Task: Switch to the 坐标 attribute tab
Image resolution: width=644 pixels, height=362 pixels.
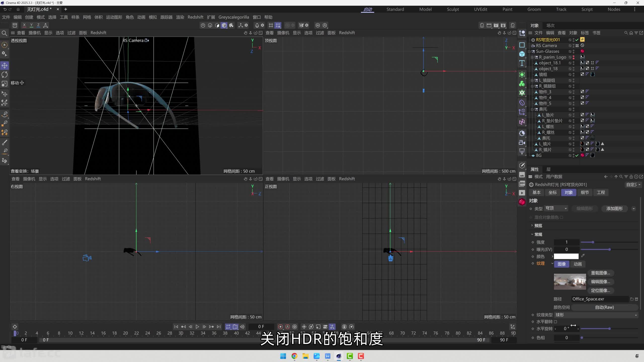Action: point(553,192)
